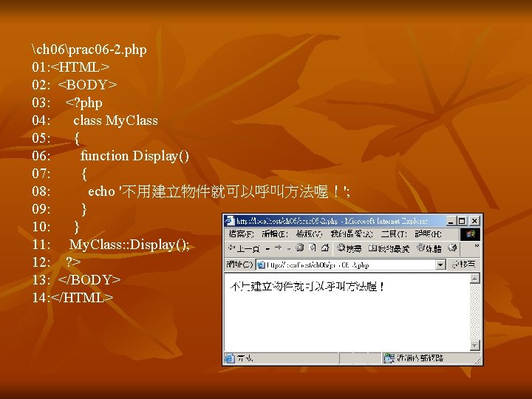Screen dimensions: 532x399
Task: Open the File (檔案) menu
Action: tap(241, 234)
